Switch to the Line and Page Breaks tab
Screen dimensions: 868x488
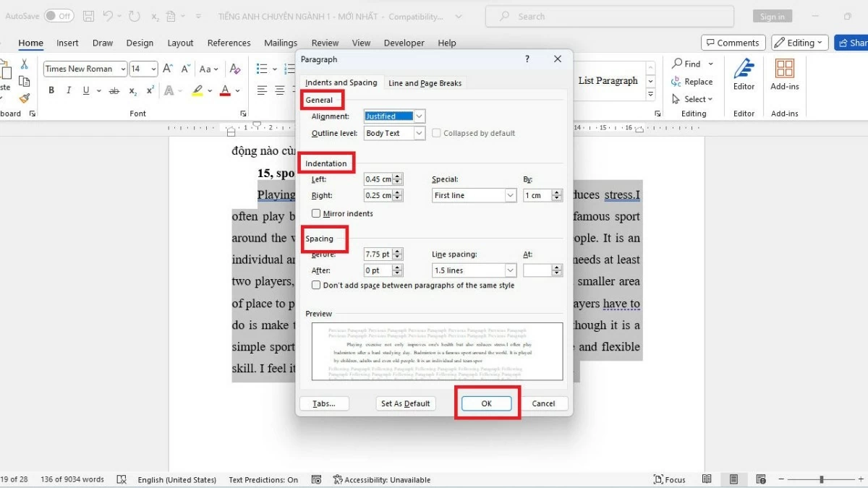tap(425, 82)
